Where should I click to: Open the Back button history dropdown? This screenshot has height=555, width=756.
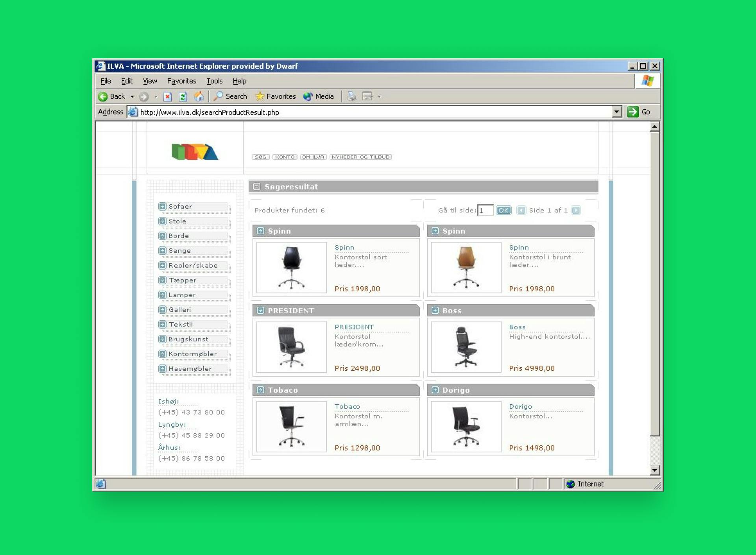pos(132,96)
